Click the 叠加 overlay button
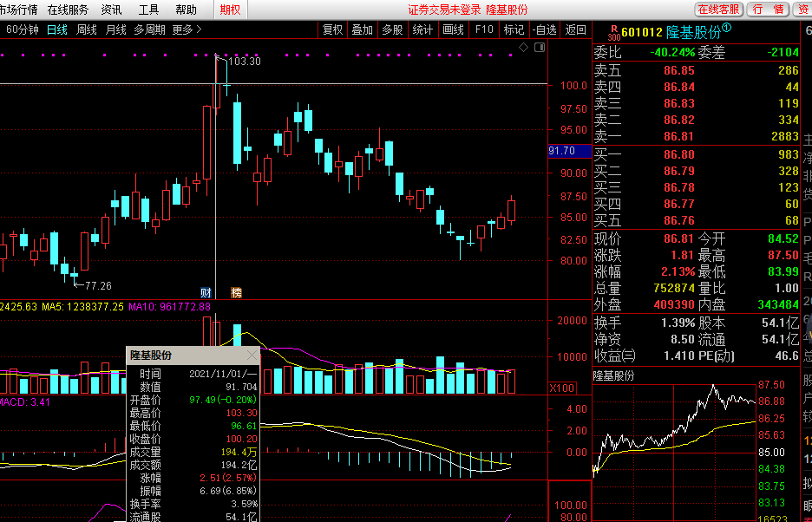Viewport: 812px width, 522px height. coord(363,30)
